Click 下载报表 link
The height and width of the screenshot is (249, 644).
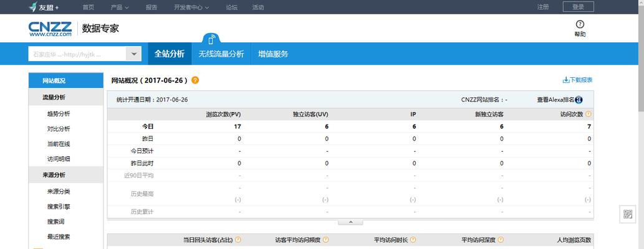click(581, 80)
